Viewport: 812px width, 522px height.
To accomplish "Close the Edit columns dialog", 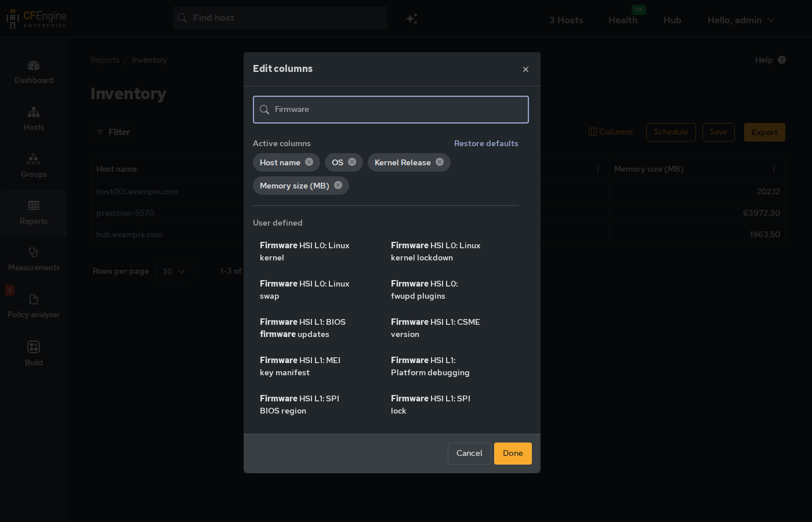I will [x=525, y=70].
